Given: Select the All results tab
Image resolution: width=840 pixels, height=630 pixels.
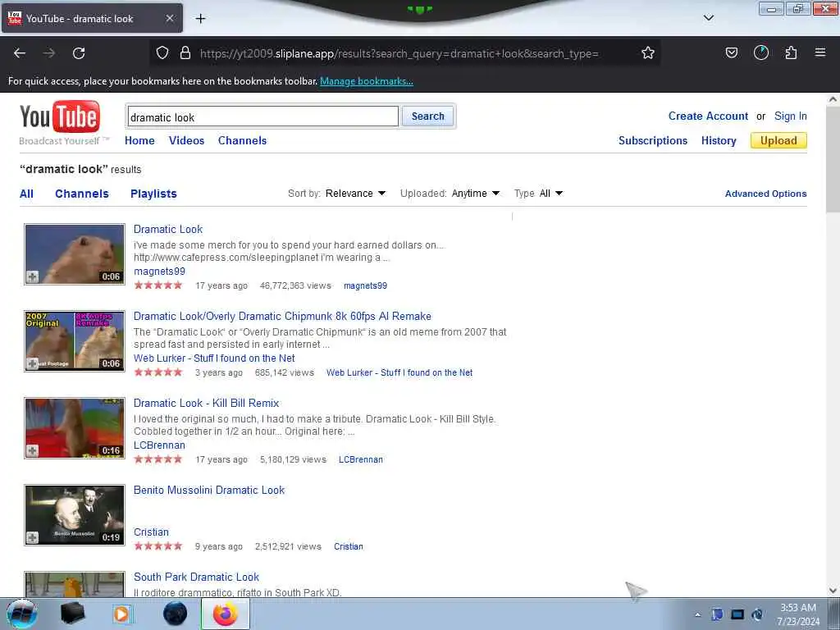Looking at the screenshot, I should point(26,194).
